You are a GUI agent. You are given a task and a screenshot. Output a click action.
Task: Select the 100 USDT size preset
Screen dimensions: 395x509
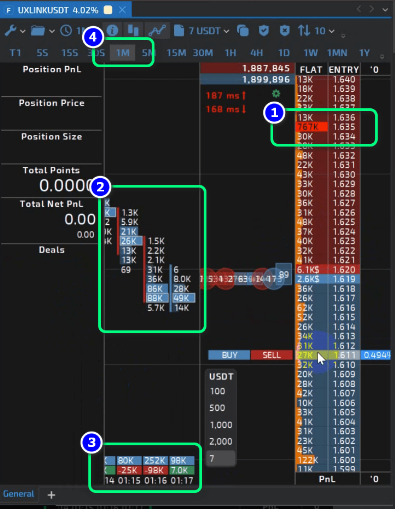[217, 391]
